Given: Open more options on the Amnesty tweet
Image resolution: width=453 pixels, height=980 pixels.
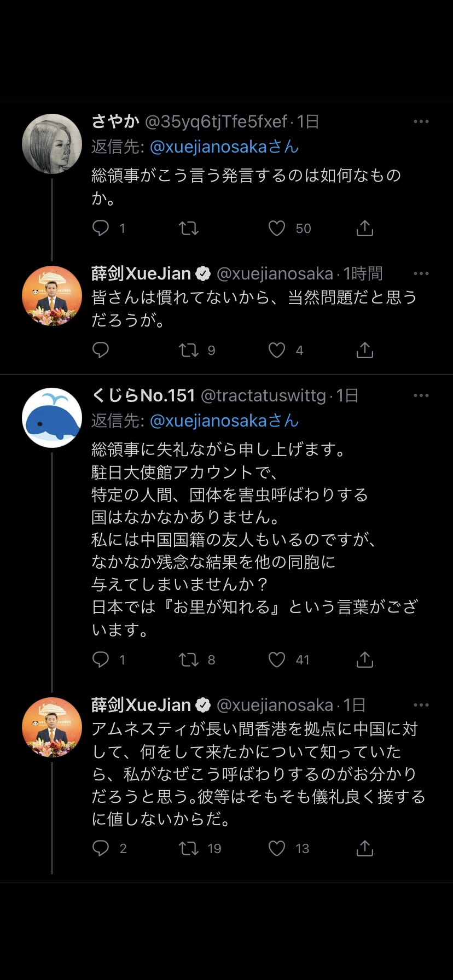Looking at the screenshot, I should tap(421, 705).
